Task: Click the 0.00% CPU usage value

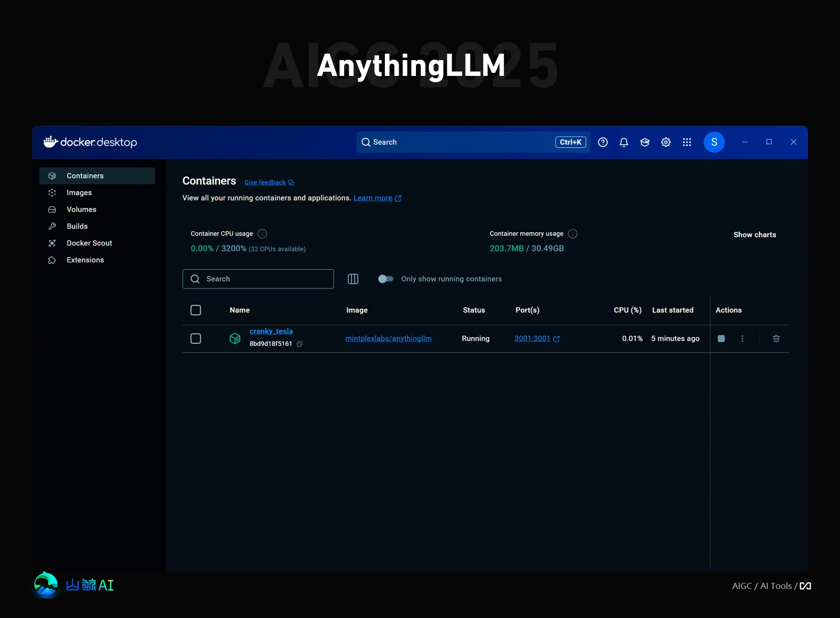Action: pos(202,249)
